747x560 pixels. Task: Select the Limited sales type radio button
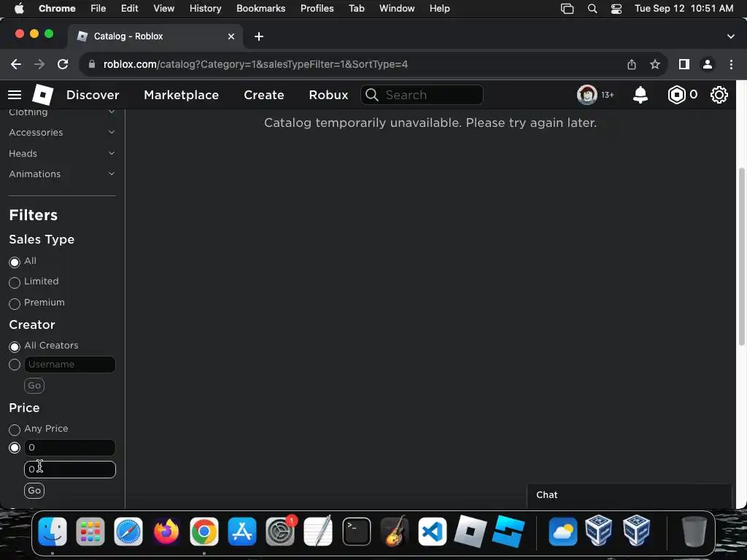[15, 282]
